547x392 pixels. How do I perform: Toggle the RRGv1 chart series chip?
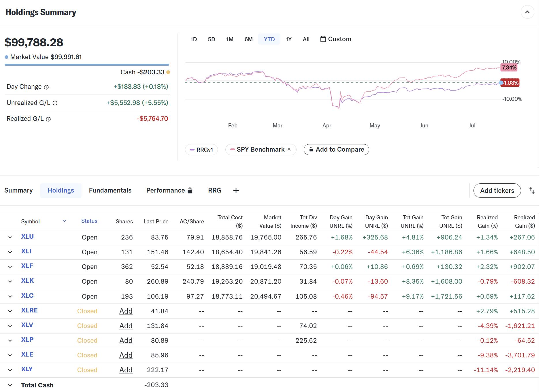point(201,150)
